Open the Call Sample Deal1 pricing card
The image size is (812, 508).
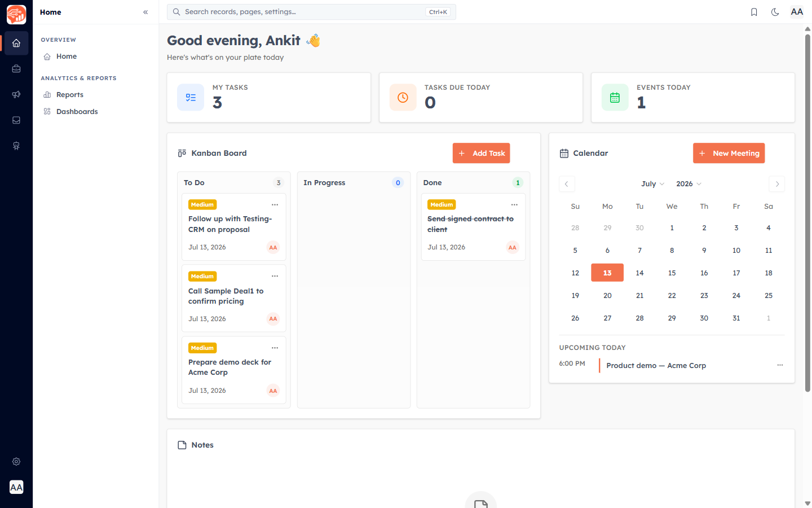[x=234, y=298]
